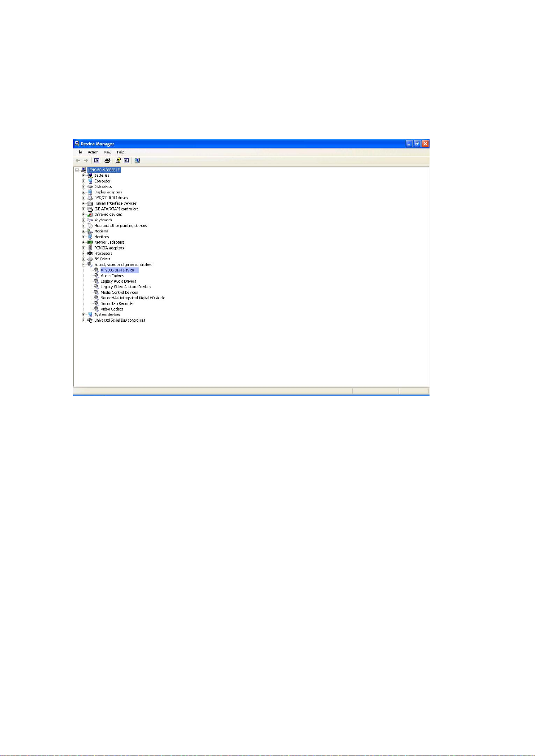Minimize the Device Manager window
535x756 pixels.
pyautogui.click(x=409, y=144)
